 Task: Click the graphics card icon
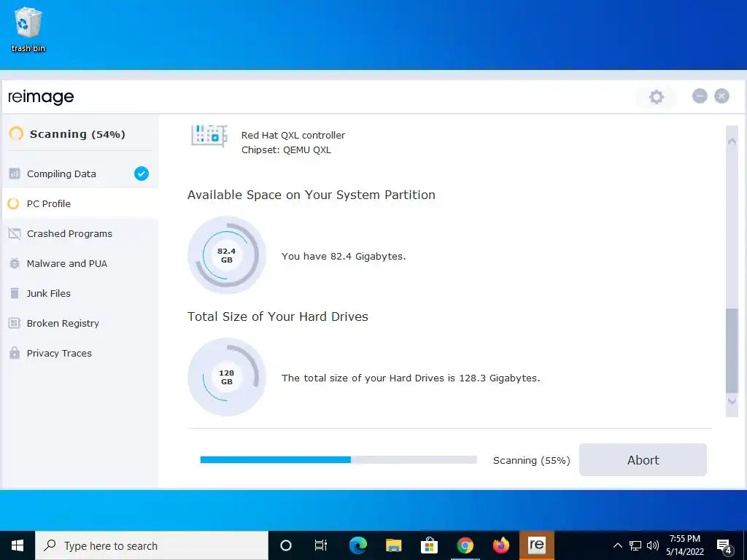209,135
